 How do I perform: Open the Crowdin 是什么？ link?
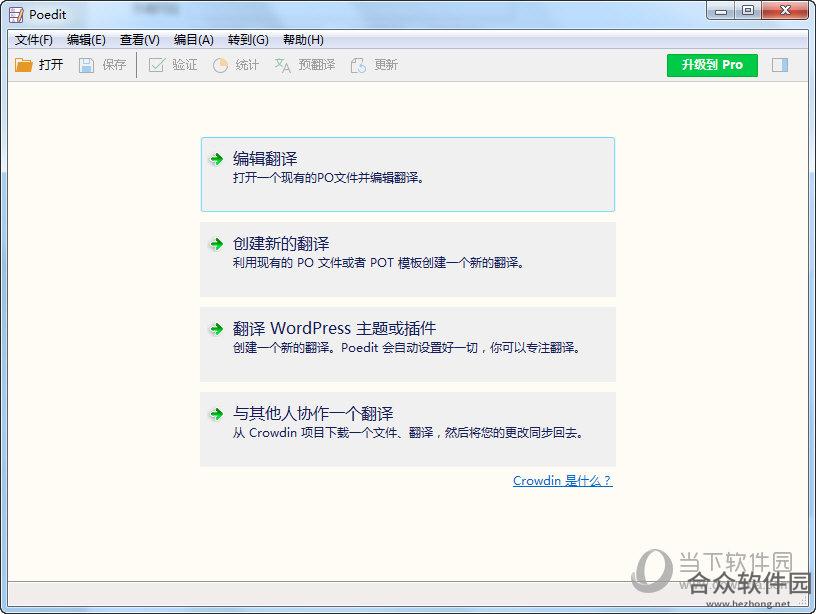pyautogui.click(x=563, y=481)
